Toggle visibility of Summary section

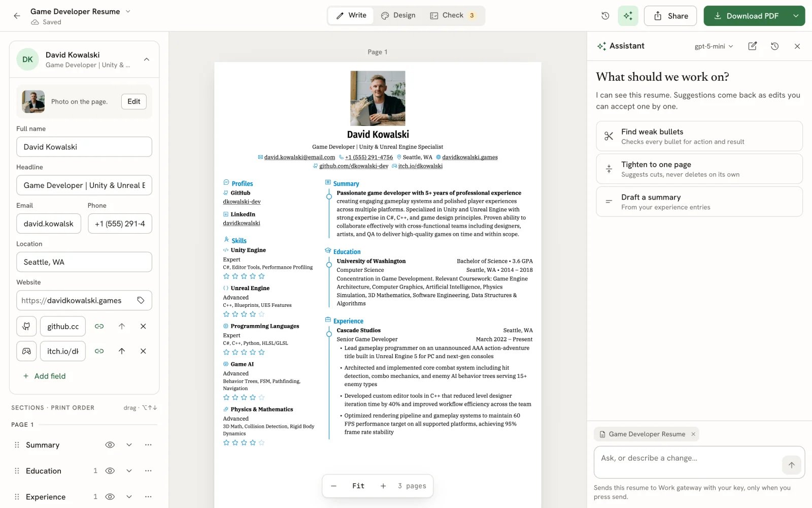coord(110,445)
